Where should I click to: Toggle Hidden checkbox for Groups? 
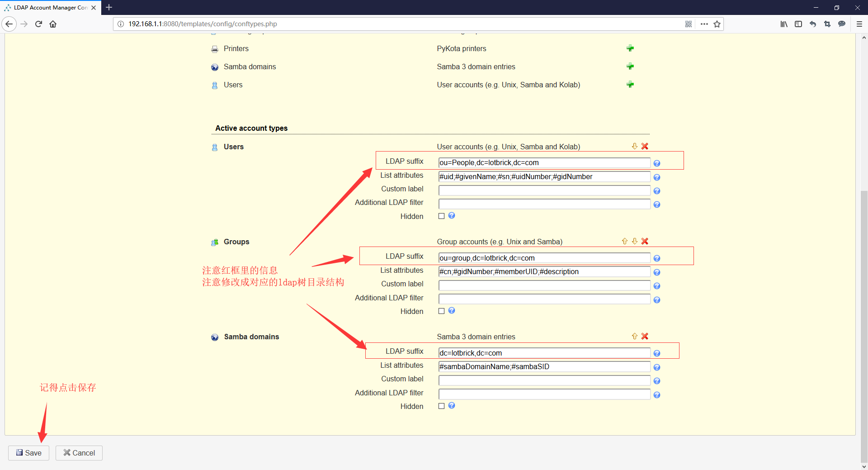pyautogui.click(x=442, y=311)
